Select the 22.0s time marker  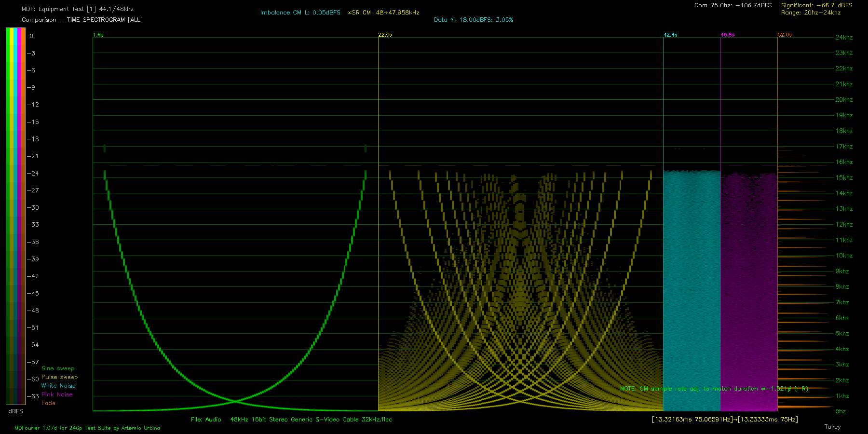[385, 35]
